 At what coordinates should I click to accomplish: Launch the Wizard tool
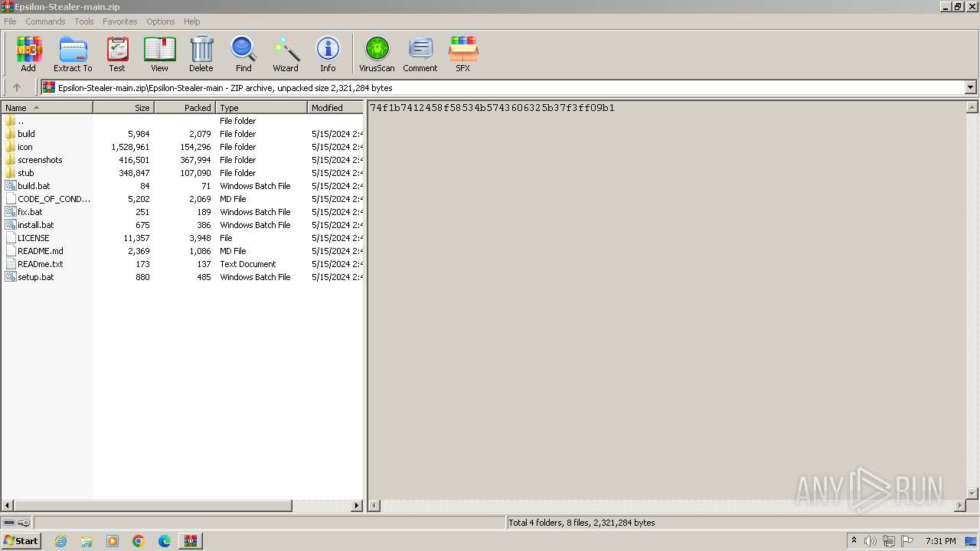click(286, 54)
